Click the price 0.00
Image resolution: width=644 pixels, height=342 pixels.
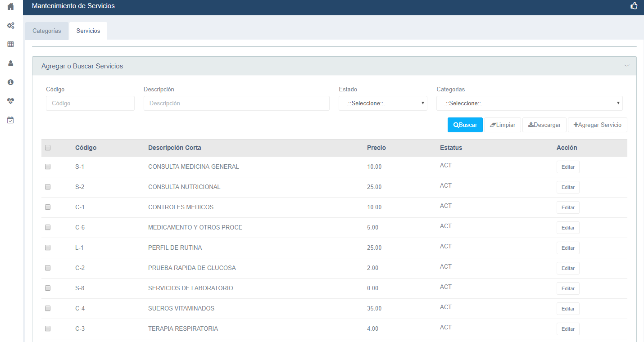click(x=372, y=288)
